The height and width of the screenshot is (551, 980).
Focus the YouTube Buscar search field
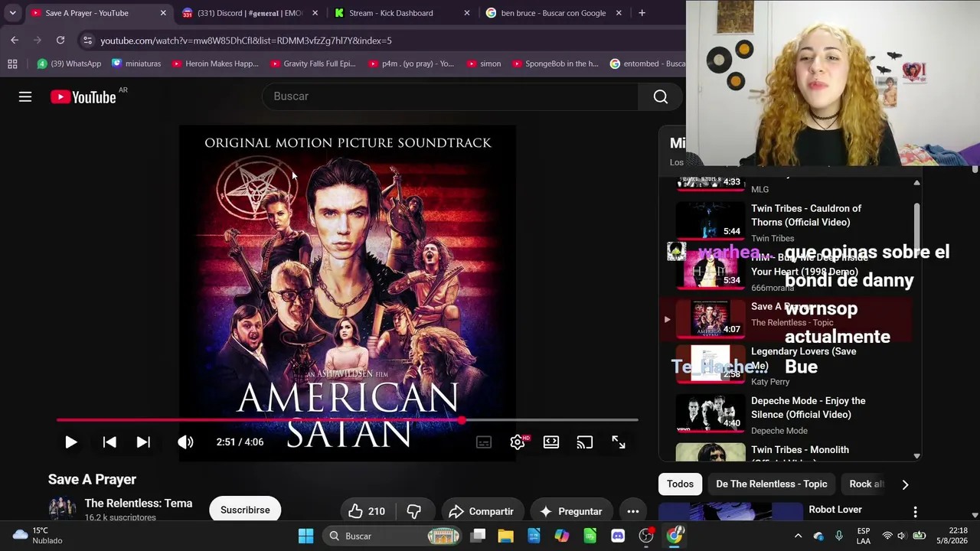(450, 96)
